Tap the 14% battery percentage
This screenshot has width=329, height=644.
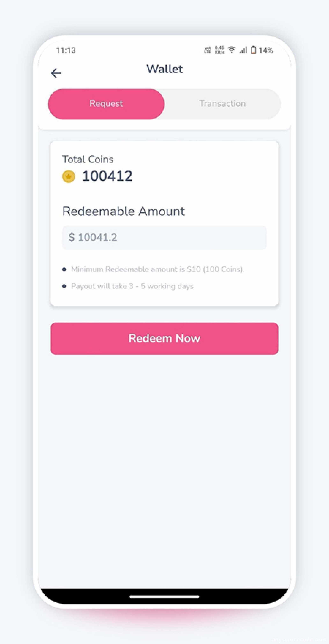coord(265,50)
